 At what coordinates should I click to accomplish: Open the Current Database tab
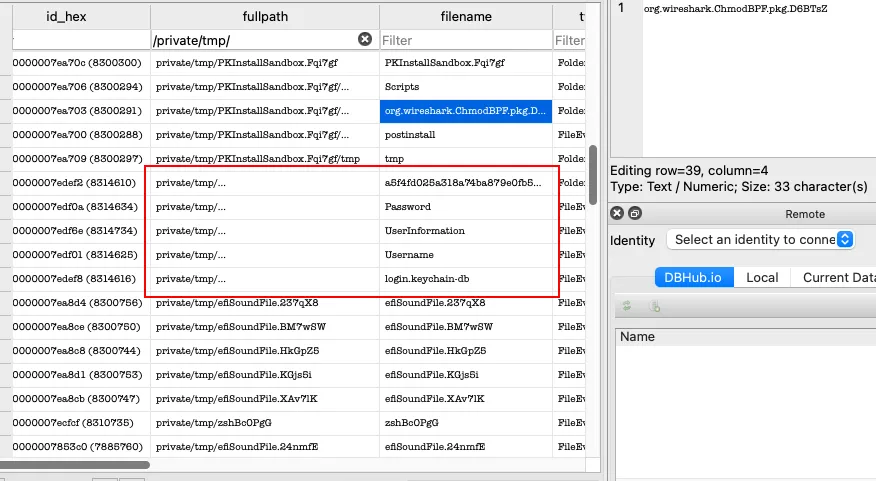[x=834, y=278]
